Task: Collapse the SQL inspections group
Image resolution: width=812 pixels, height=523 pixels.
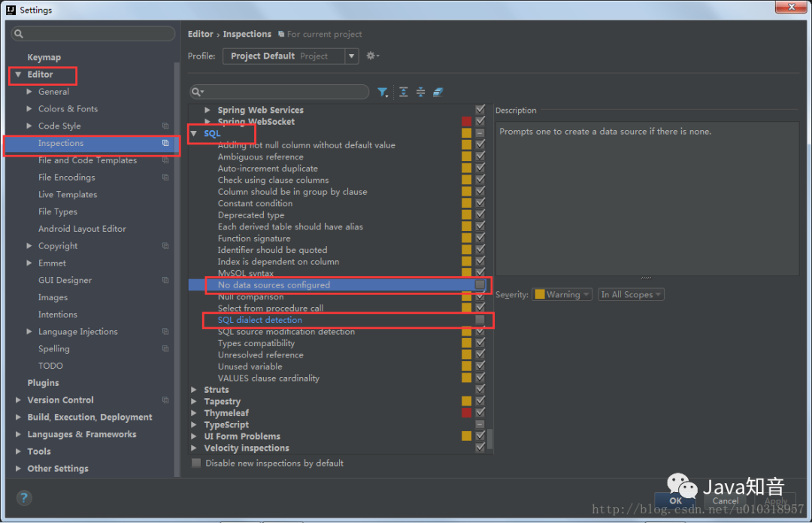Action: click(x=194, y=133)
